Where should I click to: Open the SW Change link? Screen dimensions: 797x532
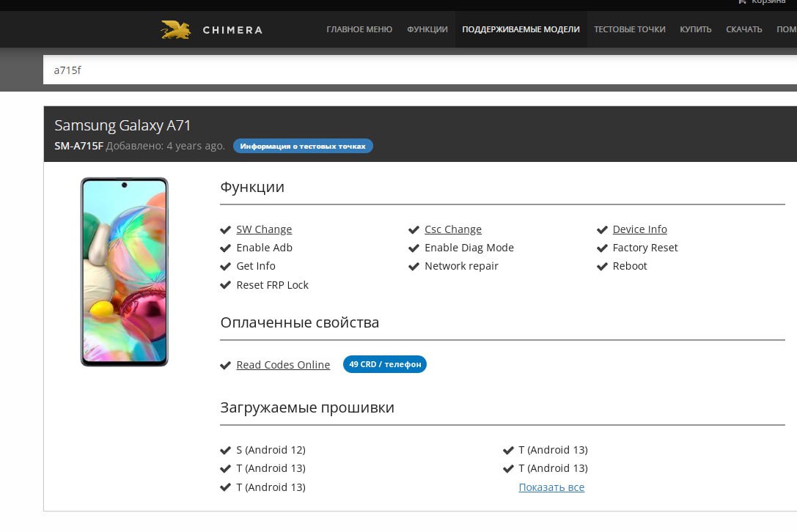pos(264,229)
